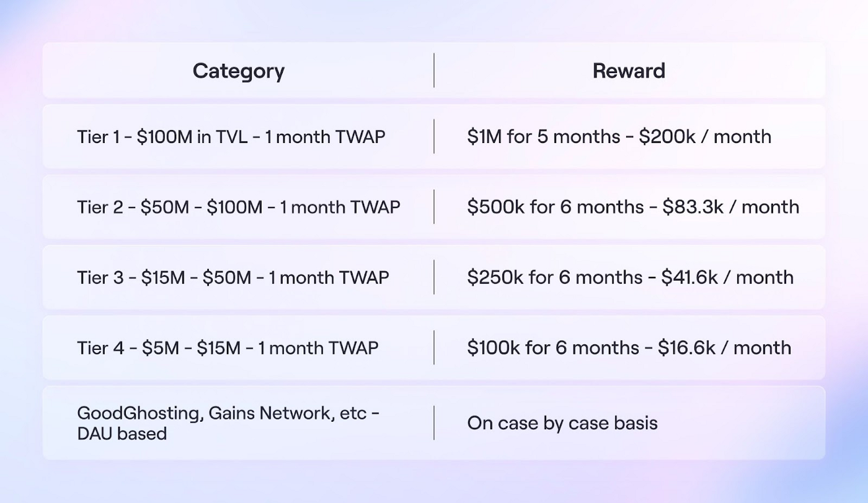Click the Tier 1 row divider line
The image size is (868, 503).
tap(434, 136)
